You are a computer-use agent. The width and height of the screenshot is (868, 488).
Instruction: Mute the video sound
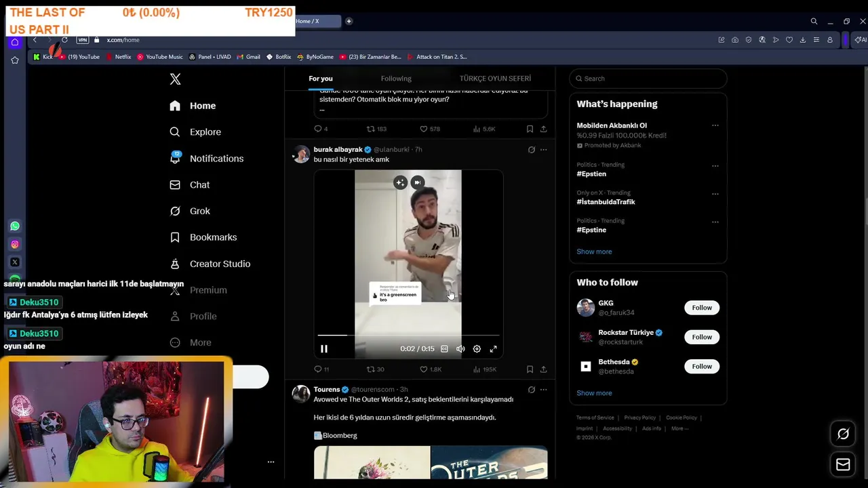460,349
